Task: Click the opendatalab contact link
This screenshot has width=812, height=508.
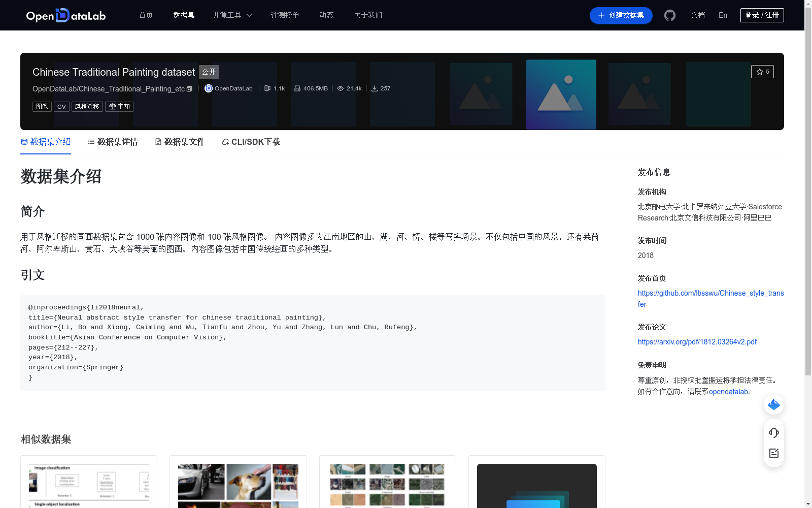Action: pos(728,392)
